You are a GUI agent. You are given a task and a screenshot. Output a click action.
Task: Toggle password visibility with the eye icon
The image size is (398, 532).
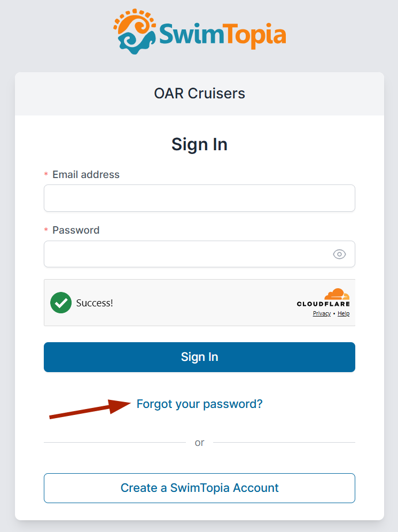[339, 254]
